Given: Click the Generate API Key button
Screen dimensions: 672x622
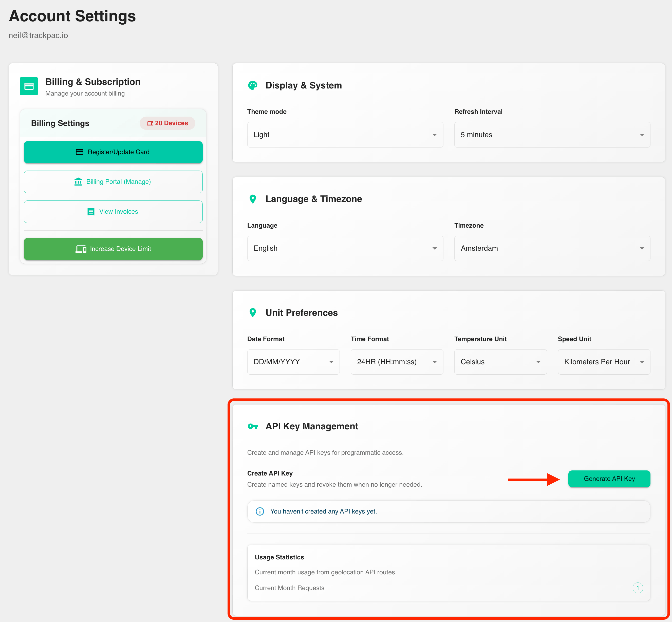Looking at the screenshot, I should [x=609, y=479].
